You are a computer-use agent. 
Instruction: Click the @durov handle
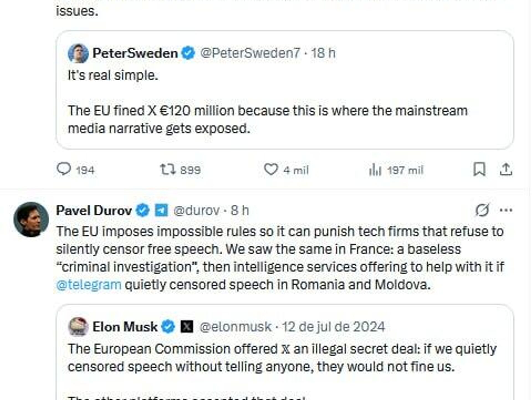(196, 211)
